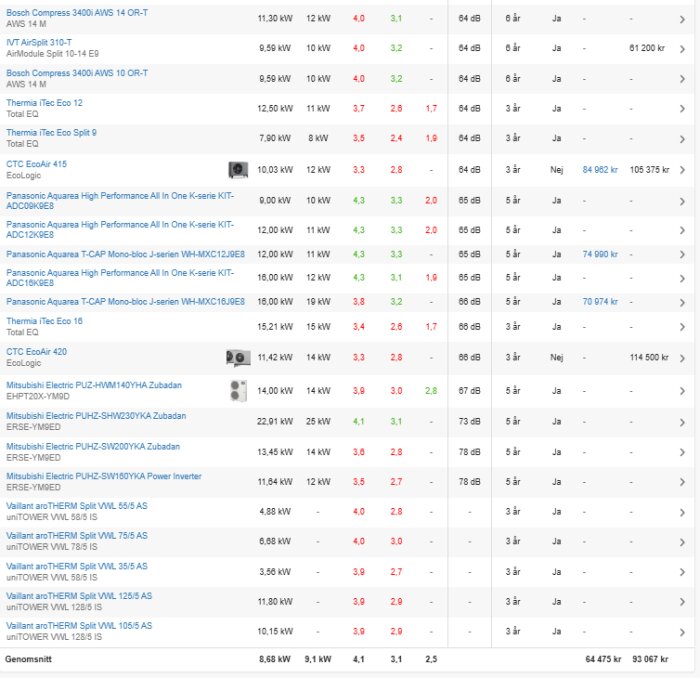Open the CTC EcoAir 415 product thumbnail
Screen dimensions: 700x678
point(238,169)
